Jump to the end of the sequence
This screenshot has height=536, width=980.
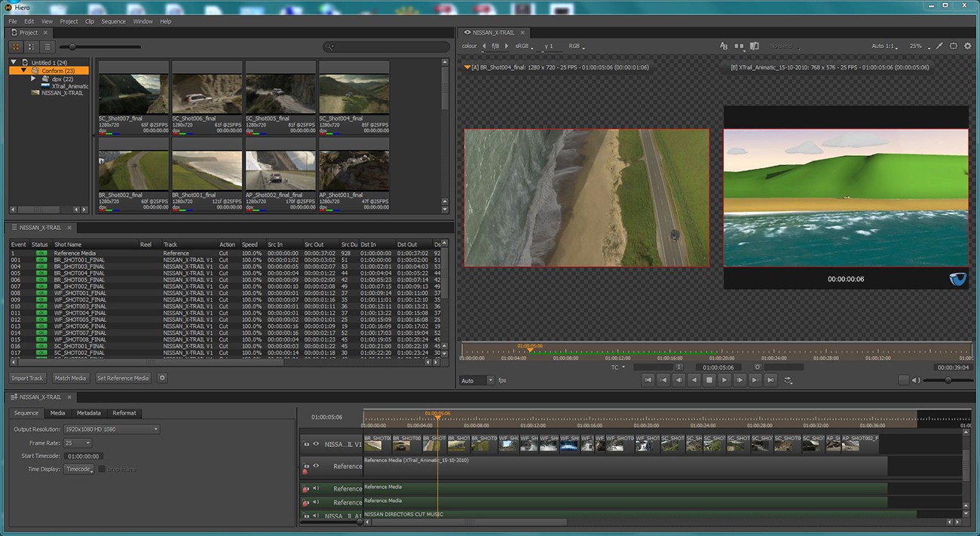click(x=770, y=380)
